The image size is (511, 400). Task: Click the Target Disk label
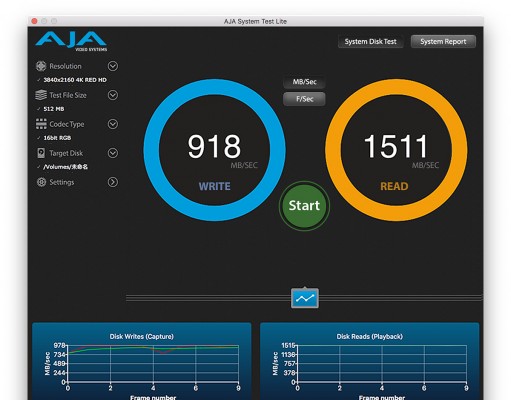click(66, 153)
